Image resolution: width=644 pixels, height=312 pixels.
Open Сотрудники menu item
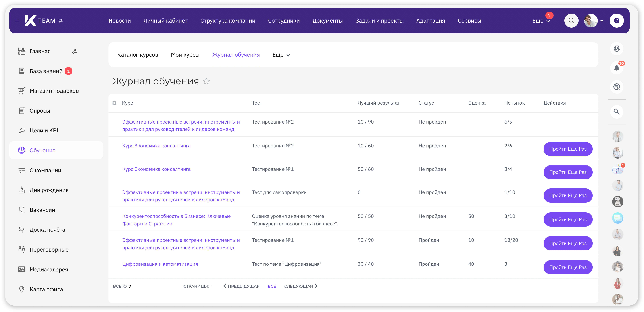(284, 21)
